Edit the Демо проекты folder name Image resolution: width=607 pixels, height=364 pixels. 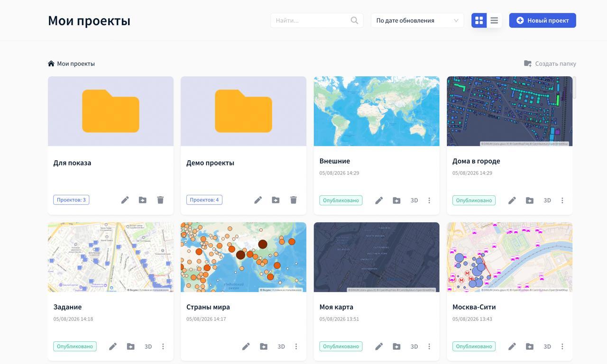click(x=258, y=200)
